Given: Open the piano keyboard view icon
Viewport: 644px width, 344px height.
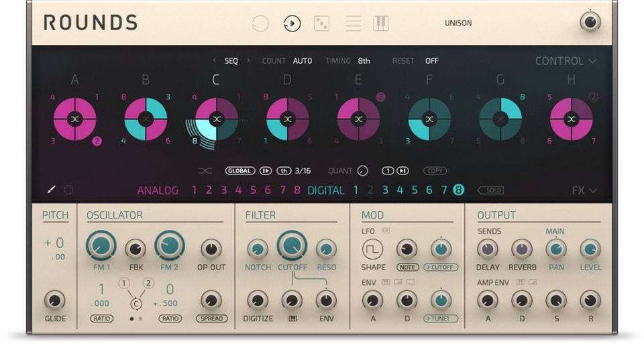Looking at the screenshot, I should (380, 23).
